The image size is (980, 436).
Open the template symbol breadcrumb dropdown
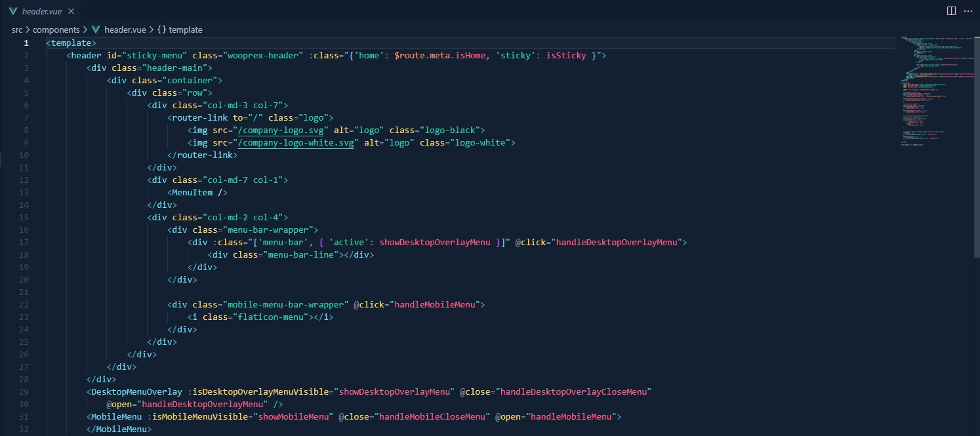pyautogui.click(x=184, y=30)
